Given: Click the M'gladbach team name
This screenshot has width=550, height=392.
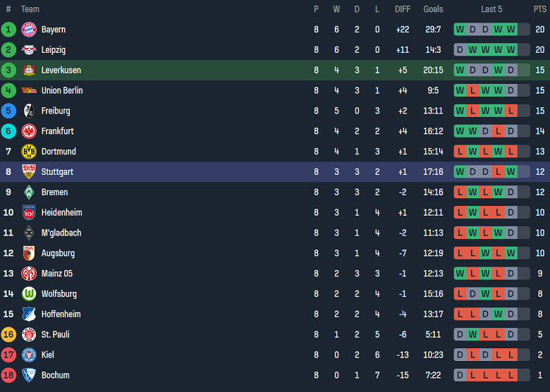Looking at the screenshot, I should 61,233.
